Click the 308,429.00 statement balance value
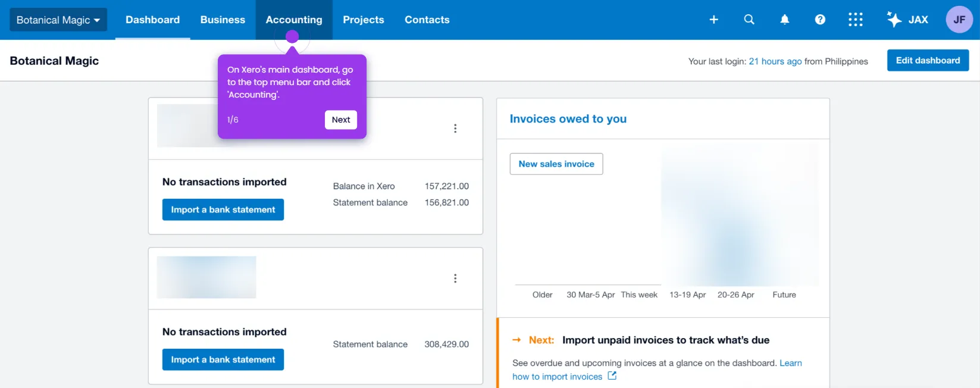This screenshot has width=980, height=388. 447,344
